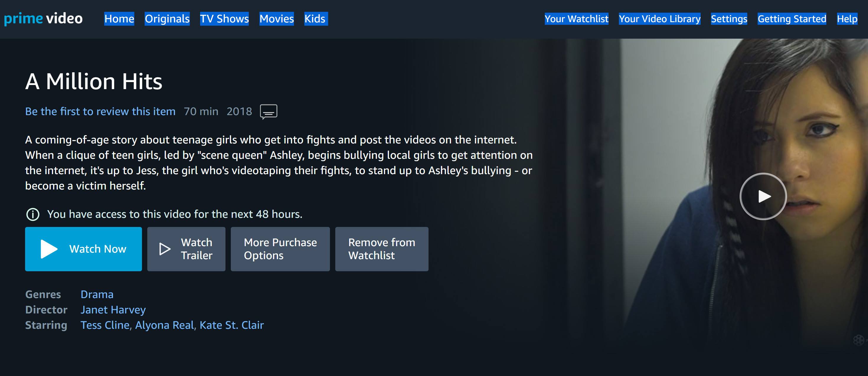This screenshot has width=868, height=376.
Task: Go to Originals section
Action: [x=167, y=19]
